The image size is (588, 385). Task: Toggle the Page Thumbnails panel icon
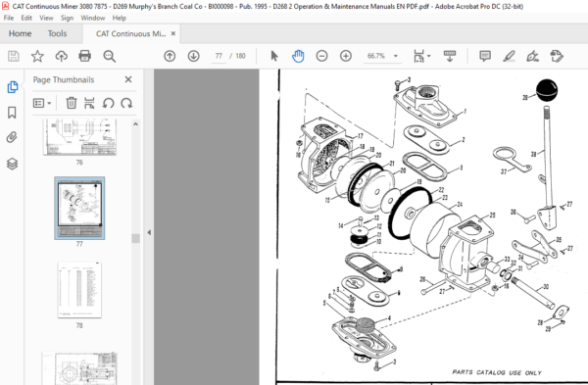12,87
